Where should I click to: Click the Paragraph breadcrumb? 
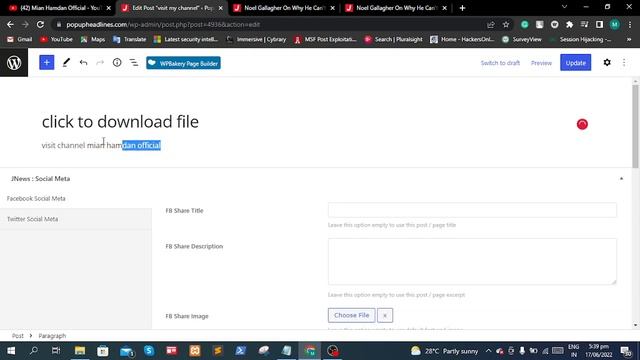tap(52, 336)
